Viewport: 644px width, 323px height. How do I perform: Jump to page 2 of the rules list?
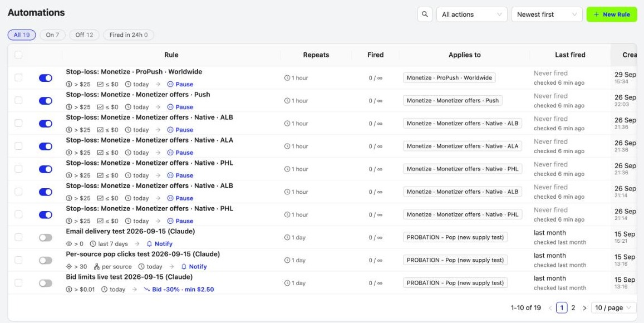pyautogui.click(x=573, y=308)
